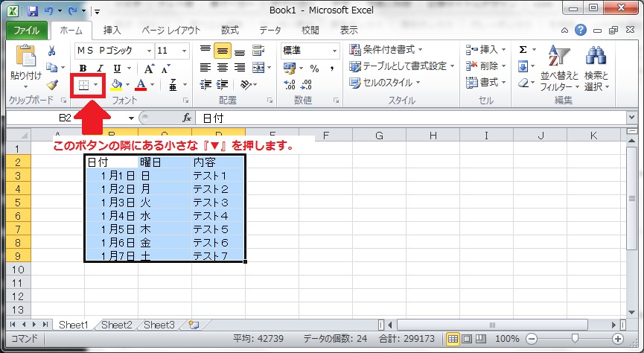Center text horizontally

click(x=222, y=68)
